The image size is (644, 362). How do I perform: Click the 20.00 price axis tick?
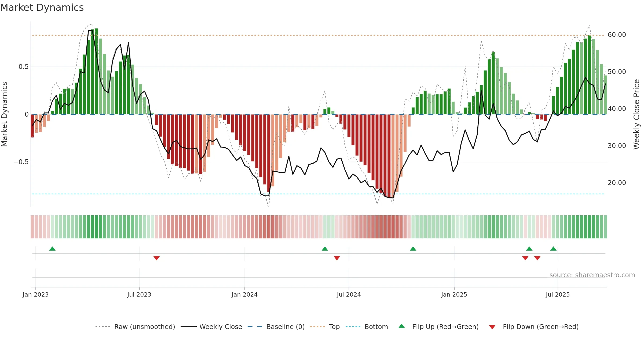(x=617, y=183)
